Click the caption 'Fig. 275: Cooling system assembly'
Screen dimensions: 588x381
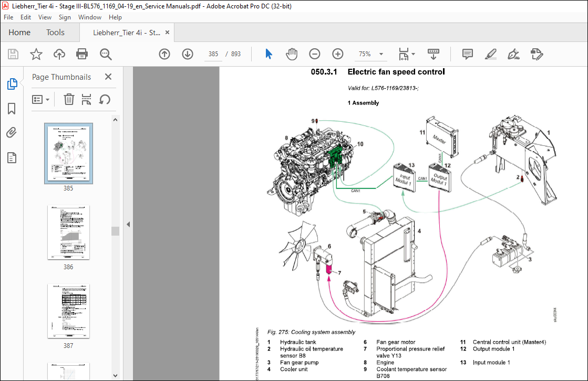point(311,332)
